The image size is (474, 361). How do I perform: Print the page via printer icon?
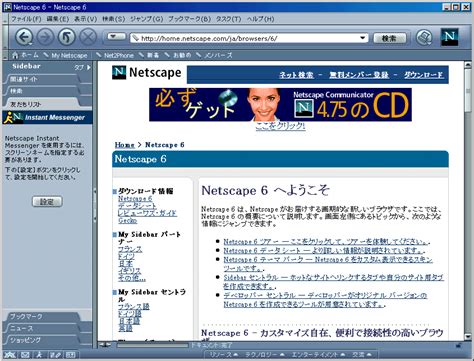click(x=424, y=37)
